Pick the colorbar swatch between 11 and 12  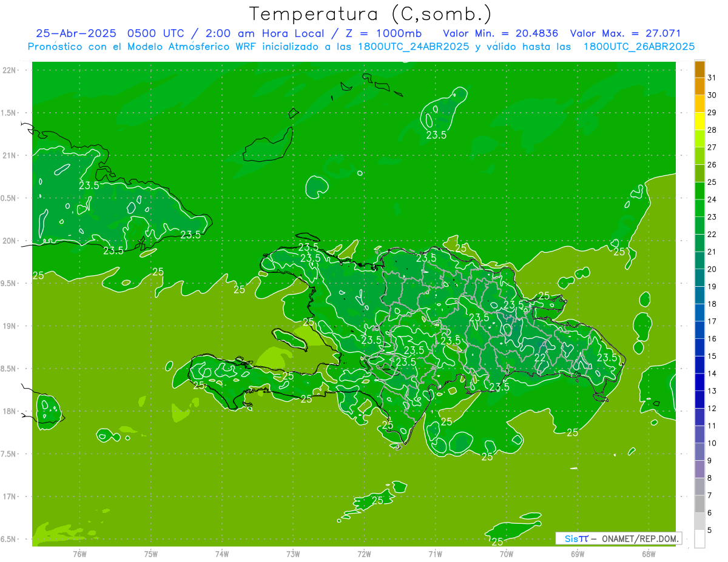(699, 418)
